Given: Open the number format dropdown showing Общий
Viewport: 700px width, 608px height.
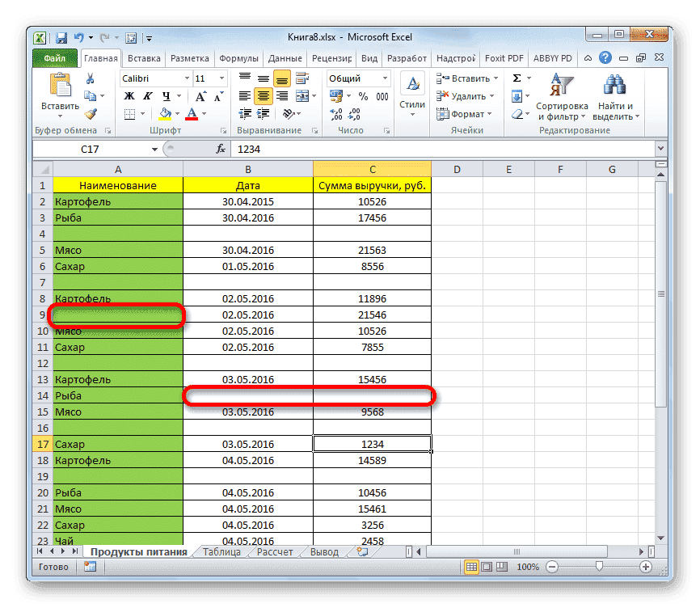Looking at the screenshot, I should [385, 78].
